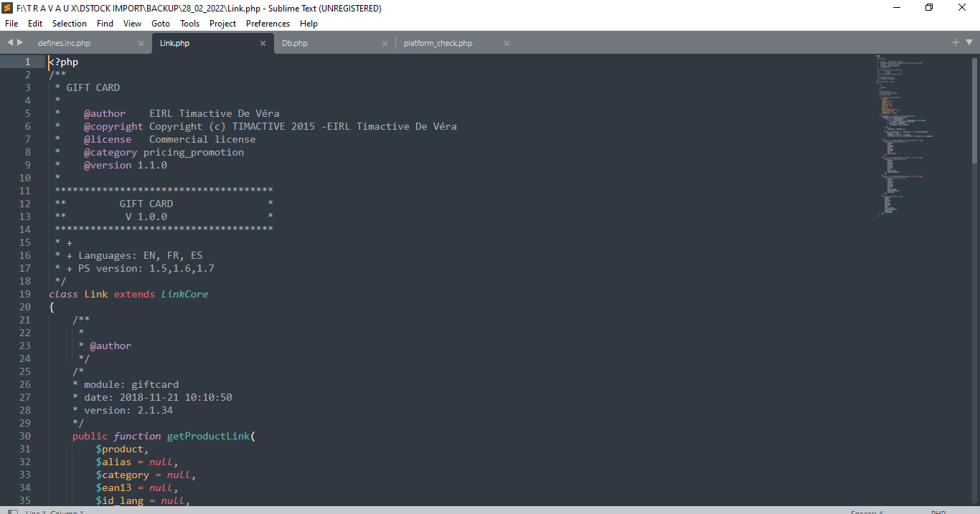Click line number 30 in the gutter
Viewport: 980px width, 514px height.
[24, 436]
